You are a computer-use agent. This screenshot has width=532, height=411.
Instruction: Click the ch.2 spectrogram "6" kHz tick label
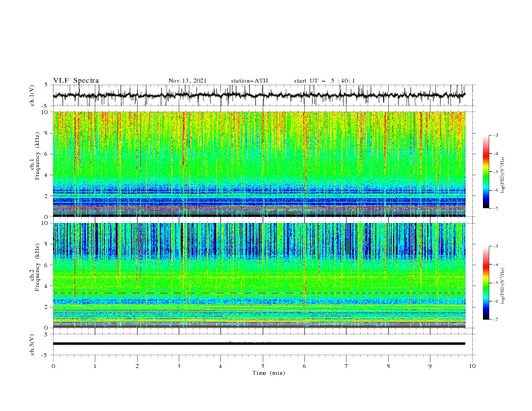tap(46, 265)
